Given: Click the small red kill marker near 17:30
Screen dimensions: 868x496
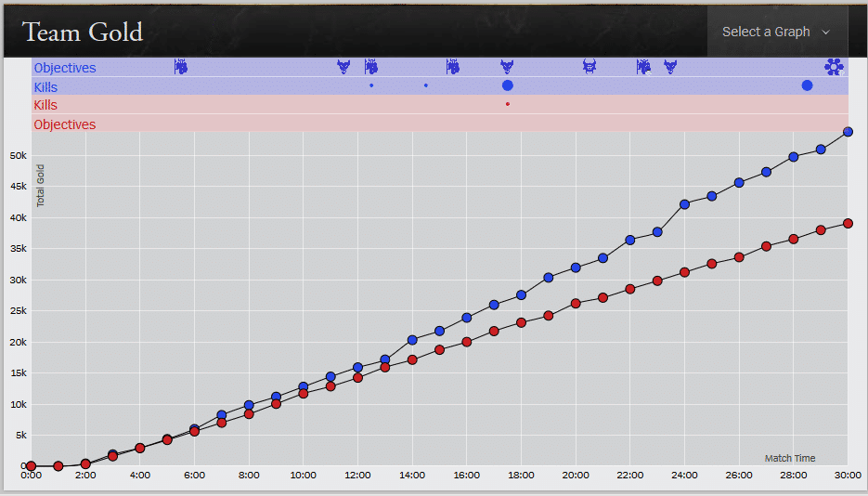Looking at the screenshot, I should click(507, 104).
